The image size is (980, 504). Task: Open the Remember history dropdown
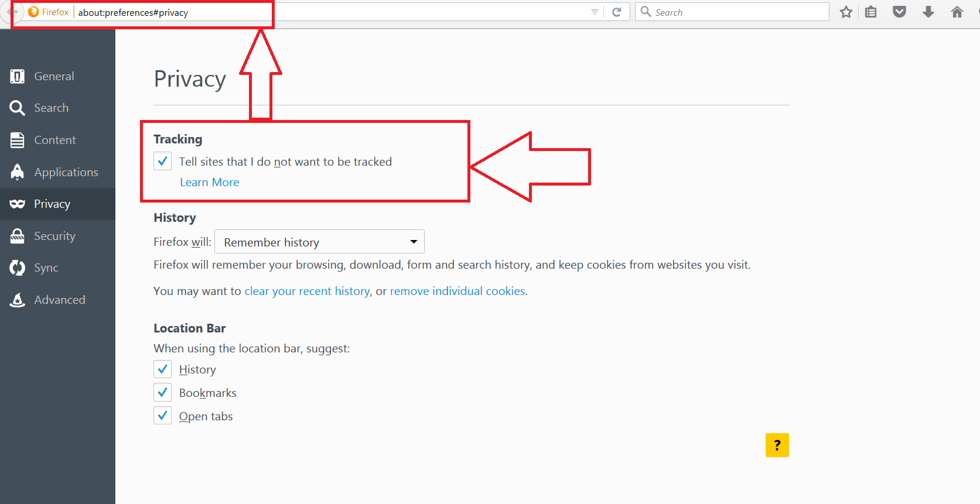319,242
